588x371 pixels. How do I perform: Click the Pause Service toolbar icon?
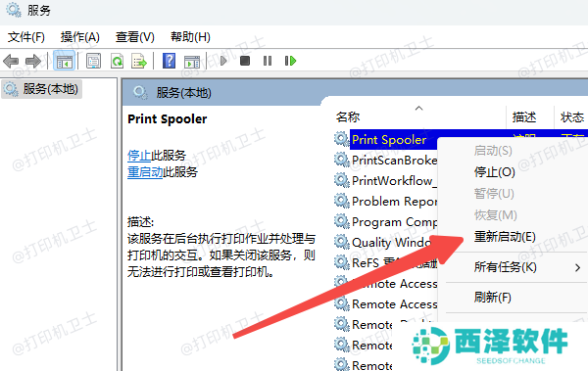pyautogui.click(x=268, y=61)
